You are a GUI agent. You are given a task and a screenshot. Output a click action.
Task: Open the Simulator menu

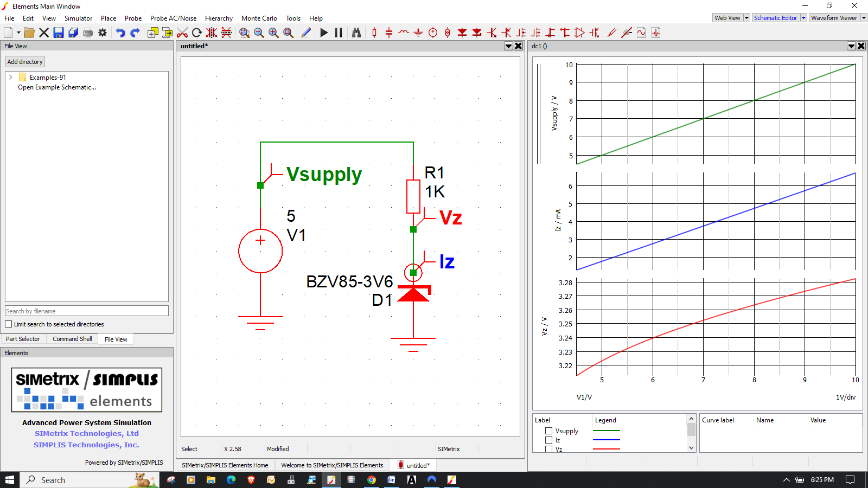[x=78, y=18]
